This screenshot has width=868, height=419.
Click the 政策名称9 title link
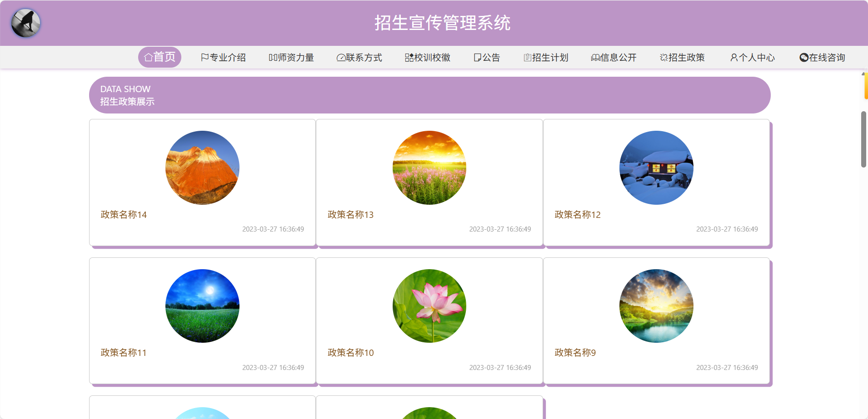coord(575,352)
